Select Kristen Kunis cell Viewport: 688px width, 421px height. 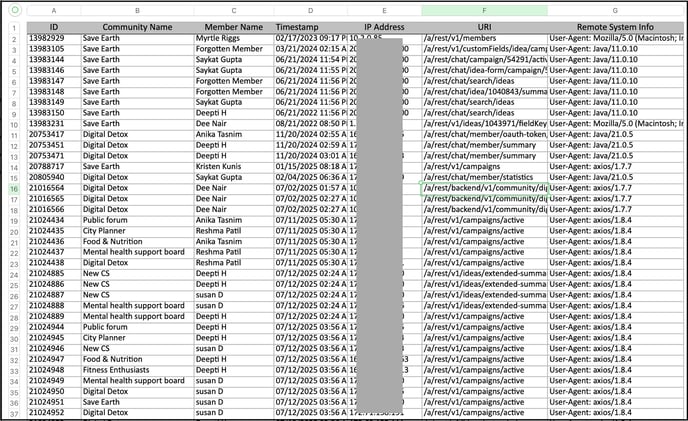point(234,166)
